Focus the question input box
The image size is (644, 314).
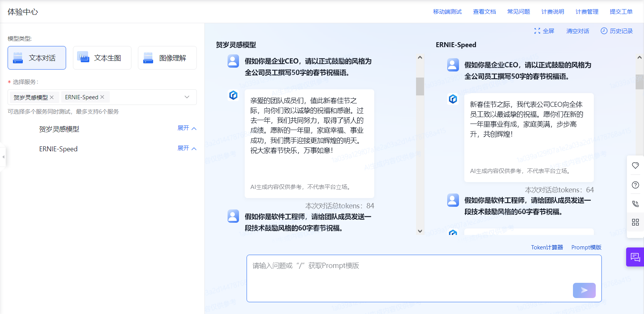[x=424, y=278]
